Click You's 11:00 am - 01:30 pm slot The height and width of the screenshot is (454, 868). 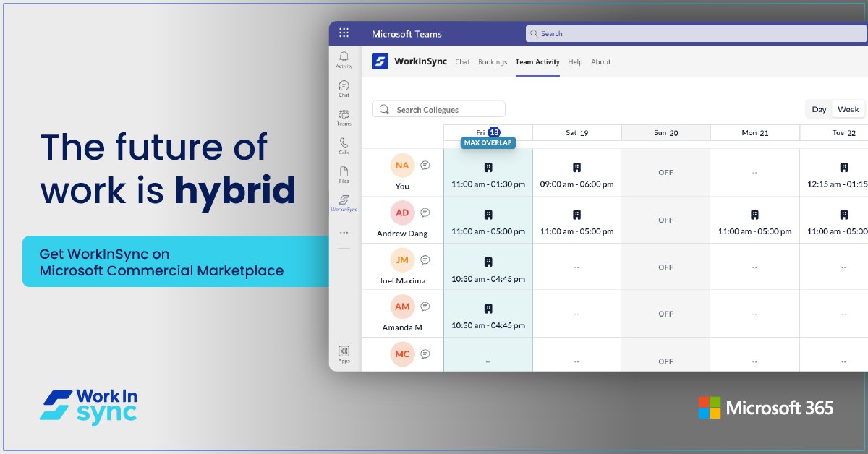tap(488, 184)
